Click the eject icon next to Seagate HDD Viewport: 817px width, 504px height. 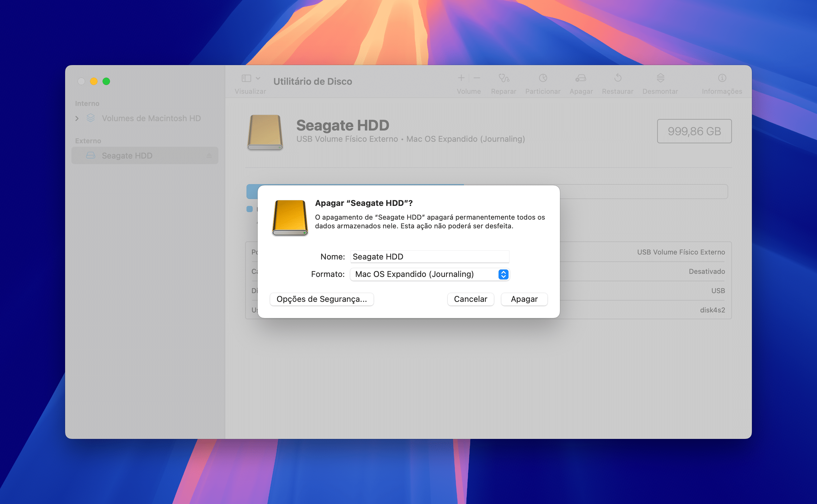coord(209,156)
